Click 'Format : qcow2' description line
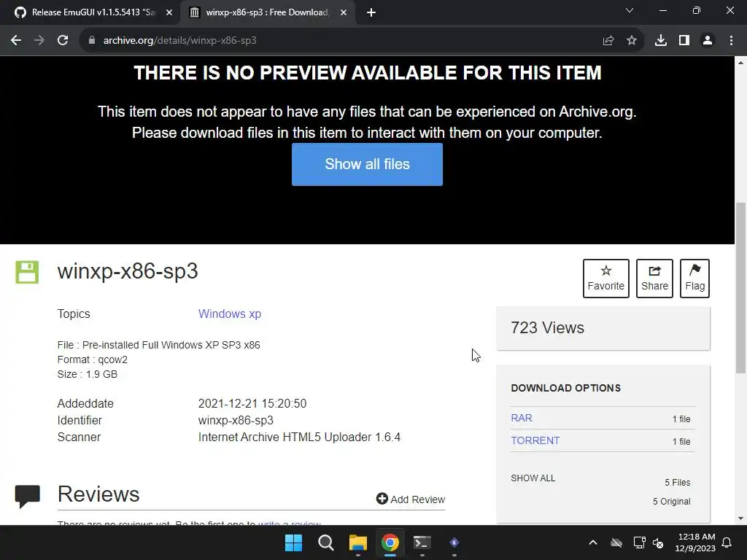747x560 pixels. click(93, 359)
